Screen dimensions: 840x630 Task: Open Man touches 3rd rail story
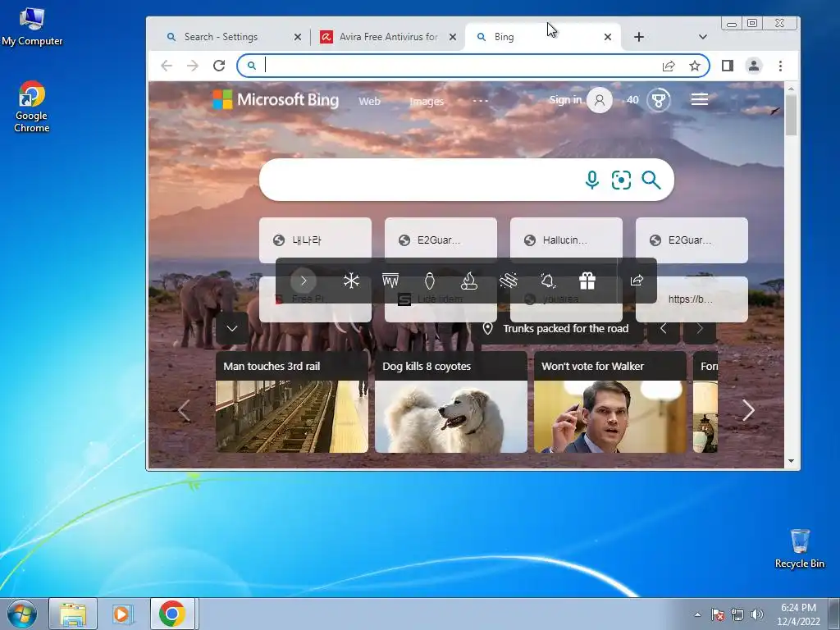point(292,402)
